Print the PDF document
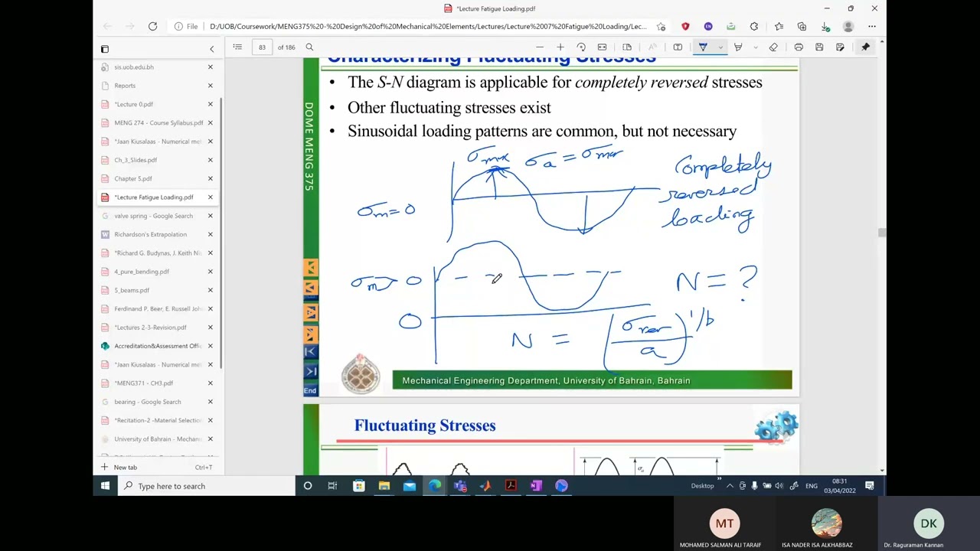 pyautogui.click(x=799, y=47)
